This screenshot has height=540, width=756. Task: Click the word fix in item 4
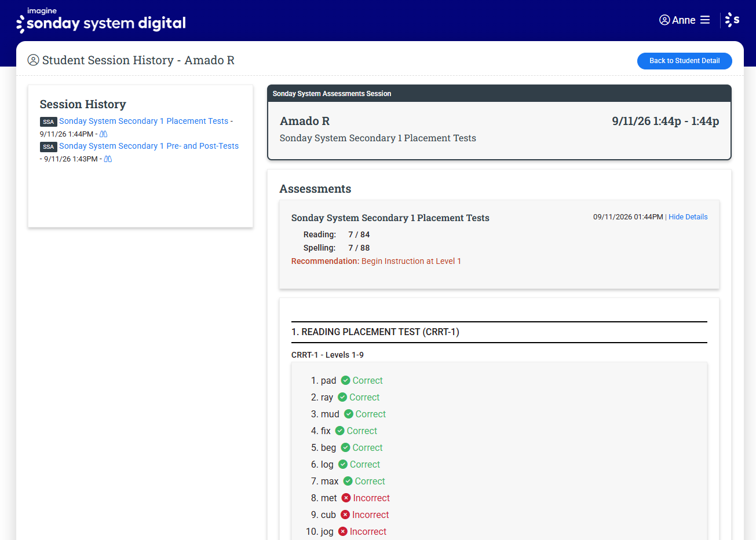tap(326, 431)
